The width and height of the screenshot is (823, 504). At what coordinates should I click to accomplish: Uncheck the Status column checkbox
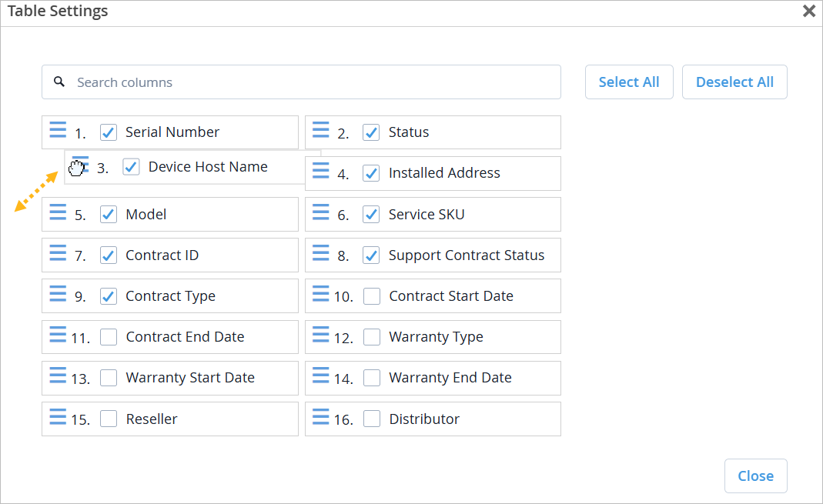pos(371,132)
